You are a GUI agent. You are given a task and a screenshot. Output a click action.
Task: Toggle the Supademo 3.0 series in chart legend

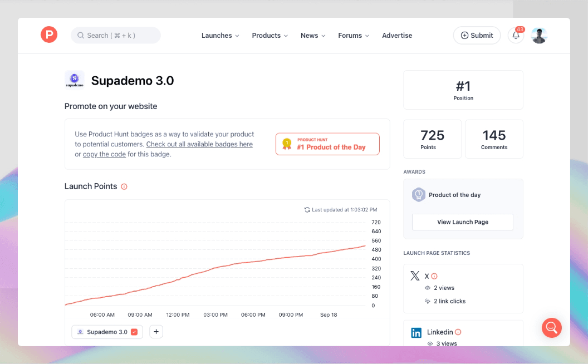click(x=107, y=331)
